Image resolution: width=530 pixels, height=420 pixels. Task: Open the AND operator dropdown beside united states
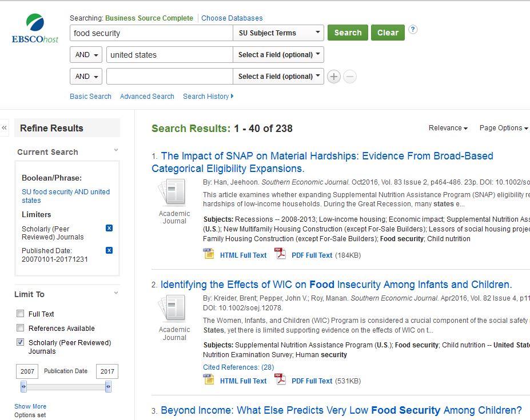pyautogui.click(x=86, y=55)
